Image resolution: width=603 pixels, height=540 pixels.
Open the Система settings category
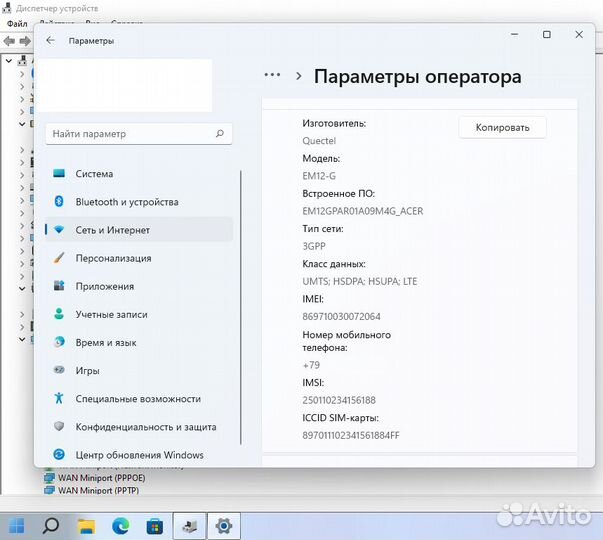tap(94, 174)
